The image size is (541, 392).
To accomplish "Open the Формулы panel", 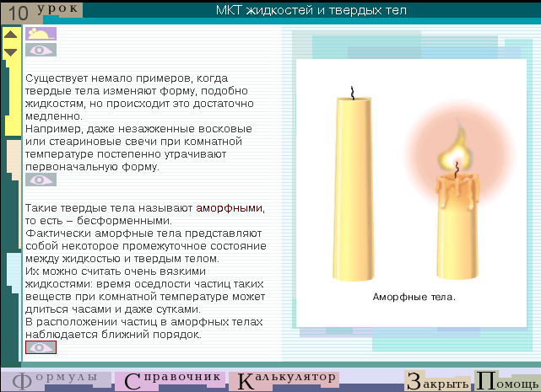I will click(x=56, y=380).
